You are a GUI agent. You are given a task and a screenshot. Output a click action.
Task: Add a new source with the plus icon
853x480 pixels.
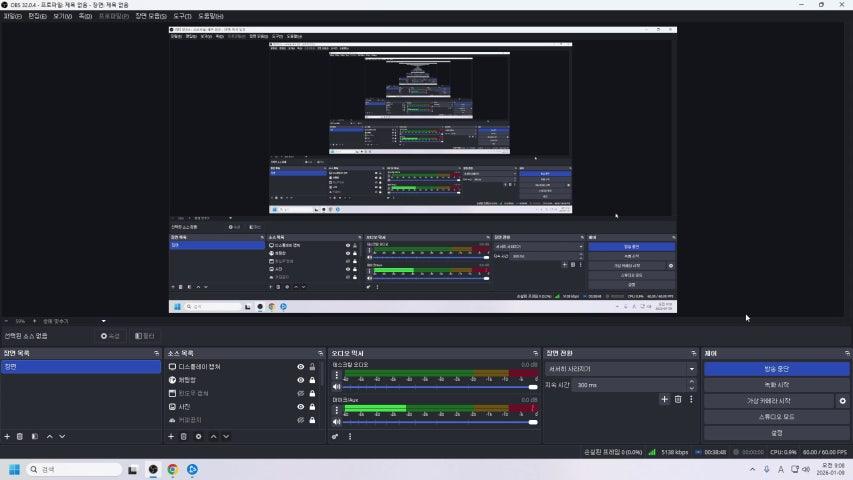click(x=171, y=436)
